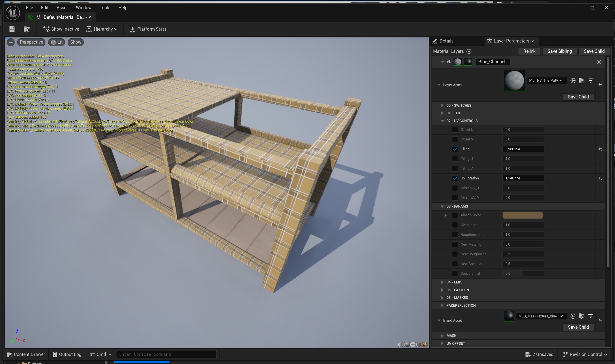Uncheck the Tiling override checkbox
Viewport: 615px width, 364px height.
pos(455,149)
